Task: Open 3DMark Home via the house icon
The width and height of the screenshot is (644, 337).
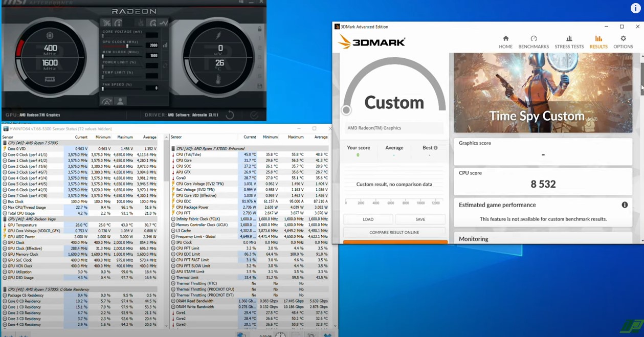Action: 505,42
